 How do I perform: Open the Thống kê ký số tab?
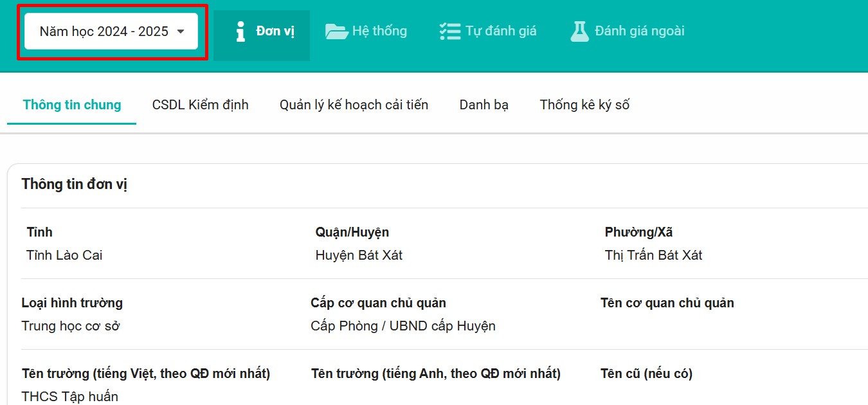point(584,105)
